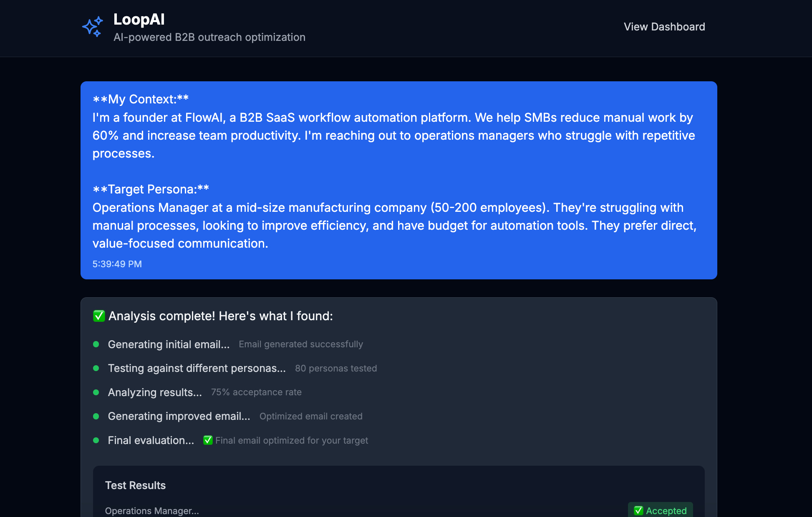This screenshot has width=812, height=517.
Task: Click the AI-powered B2B outreach optimization tagline
Action: click(209, 37)
